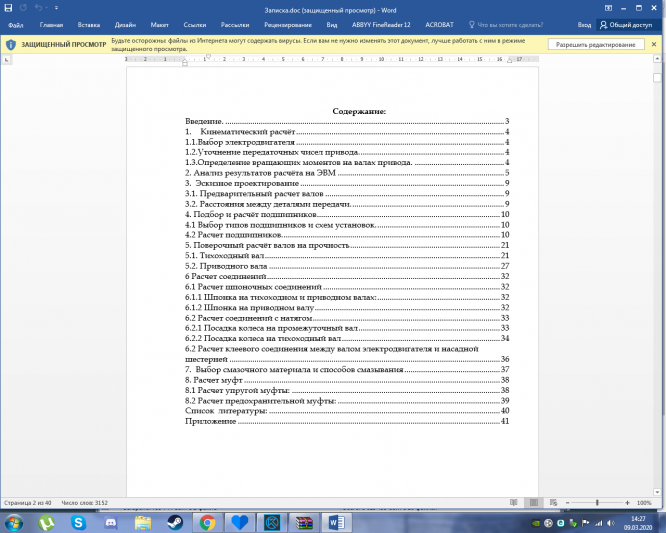Open the Дизайн ribbon tab
The height and width of the screenshot is (533, 666).
(x=125, y=25)
